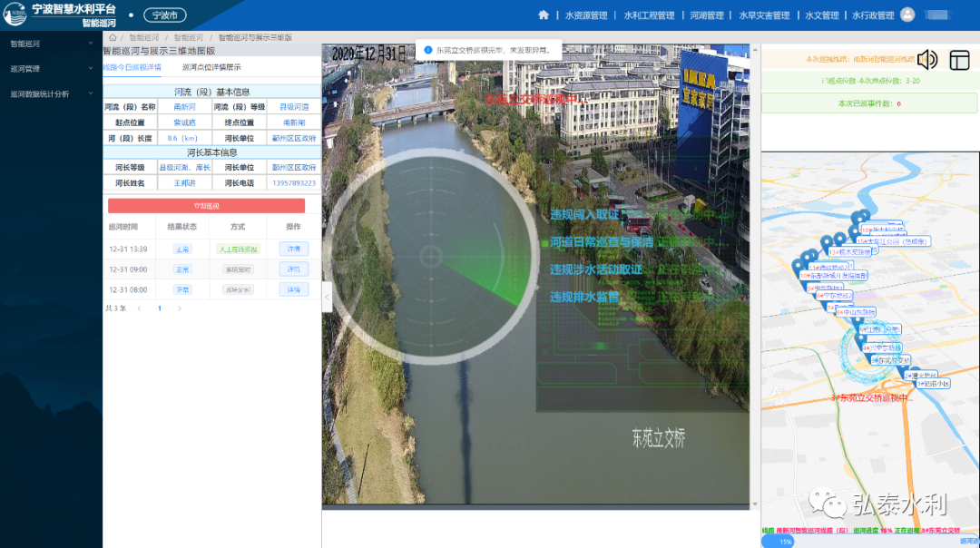980x548 pixels.
Task: Click the river name value 甬新河
Action: coord(184,107)
